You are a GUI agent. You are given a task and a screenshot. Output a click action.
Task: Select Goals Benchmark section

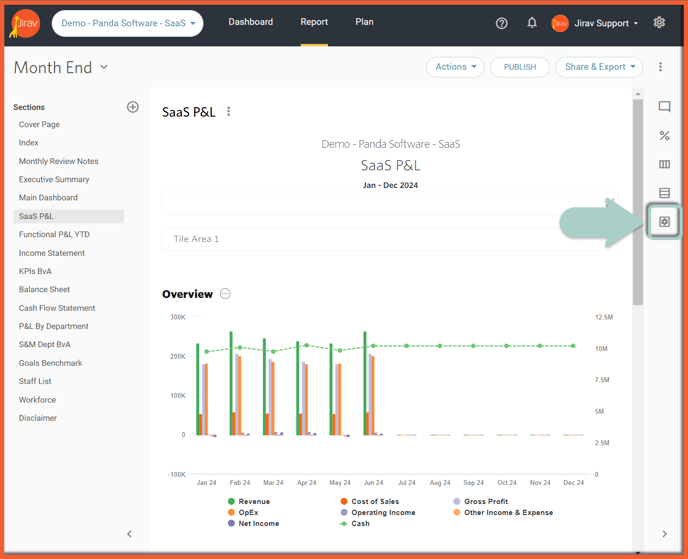pos(50,363)
